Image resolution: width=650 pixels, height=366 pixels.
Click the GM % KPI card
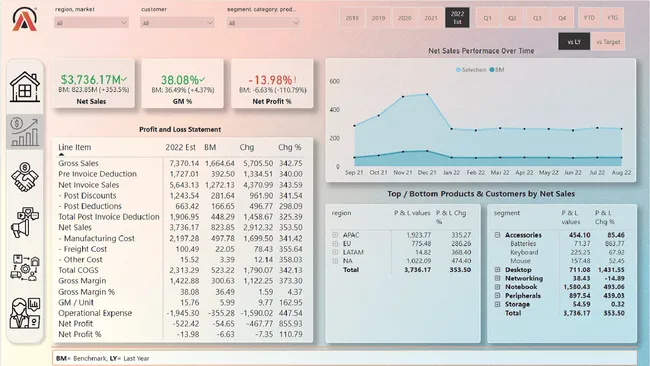click(182, 83)
